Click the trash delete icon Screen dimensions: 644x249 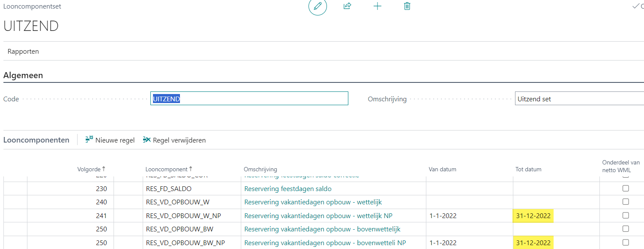[x=407, y=6]
